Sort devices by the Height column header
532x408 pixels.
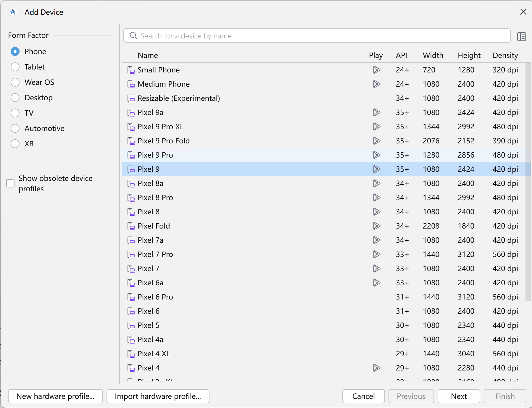tap(469, 56)
